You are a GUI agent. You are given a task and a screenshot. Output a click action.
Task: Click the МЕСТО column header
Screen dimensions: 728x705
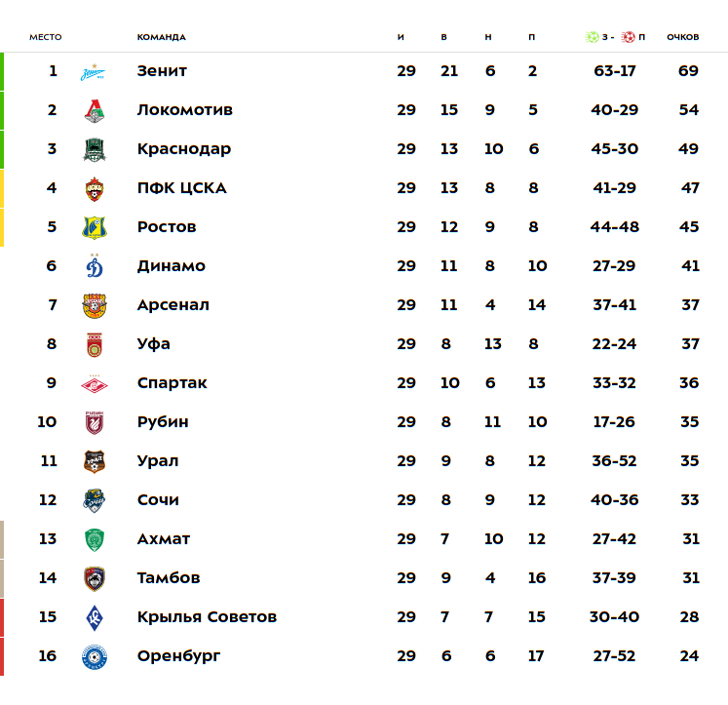(x=45, y=37)
